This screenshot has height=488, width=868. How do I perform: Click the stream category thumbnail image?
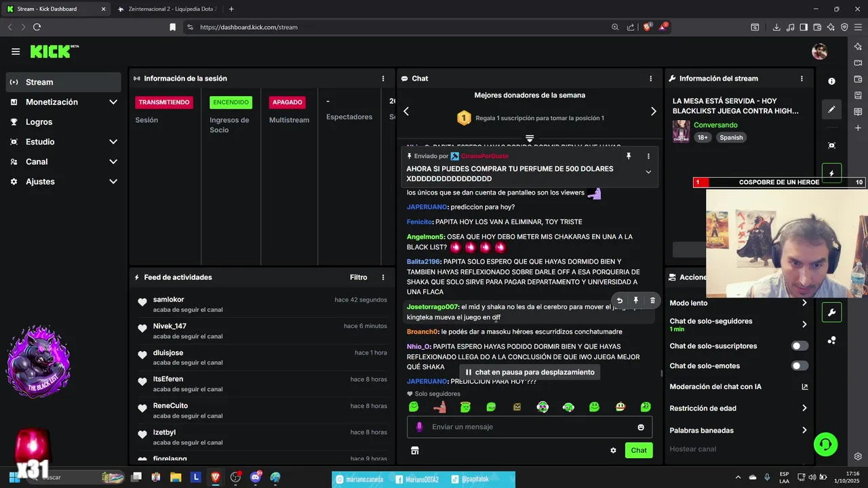click(x=681, y=131)
